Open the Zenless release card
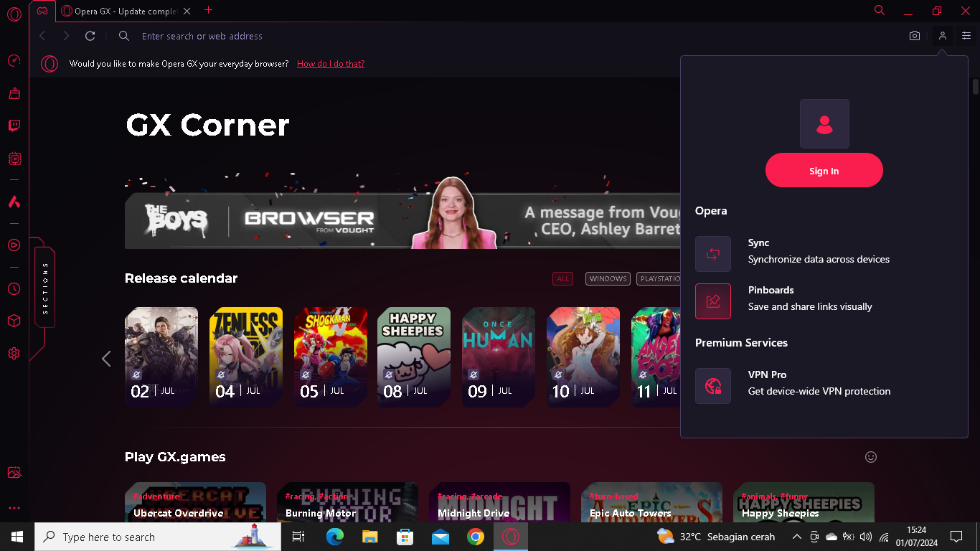Image resolution: width=980 pixels, height=551 pixels. pos(246,357)
